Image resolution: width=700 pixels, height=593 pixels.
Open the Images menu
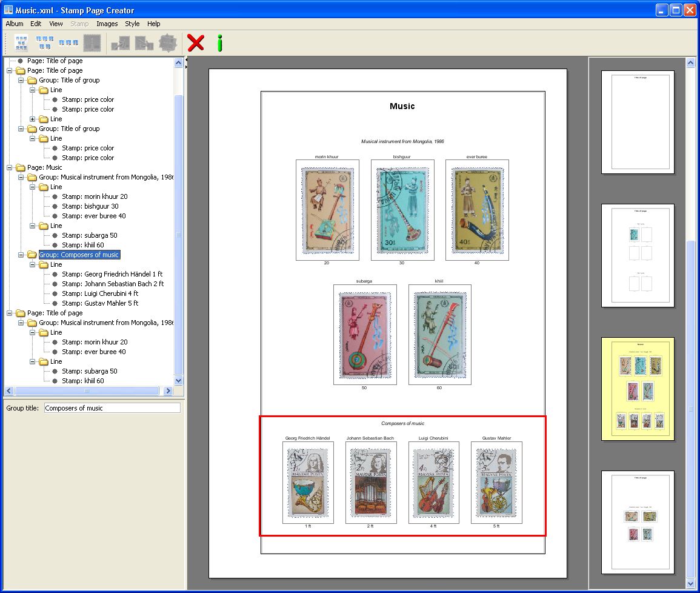(x=107, y=24)
